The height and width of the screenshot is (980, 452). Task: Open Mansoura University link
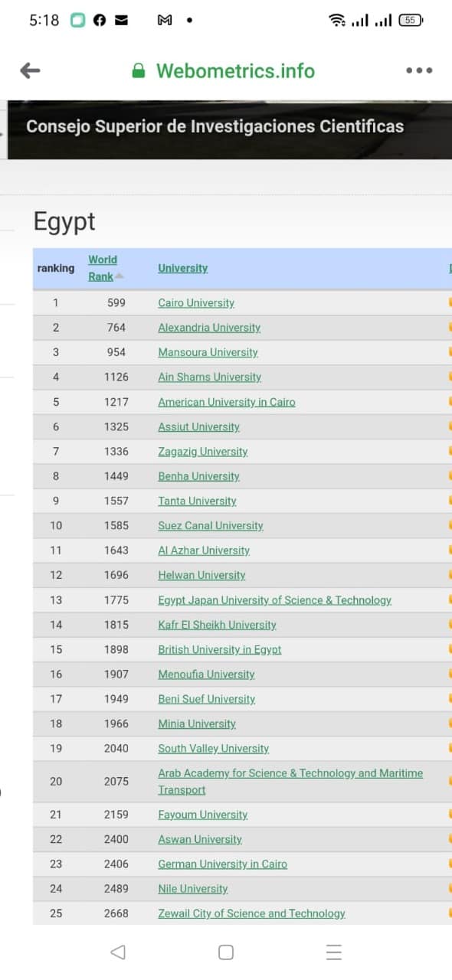[208, 352]
